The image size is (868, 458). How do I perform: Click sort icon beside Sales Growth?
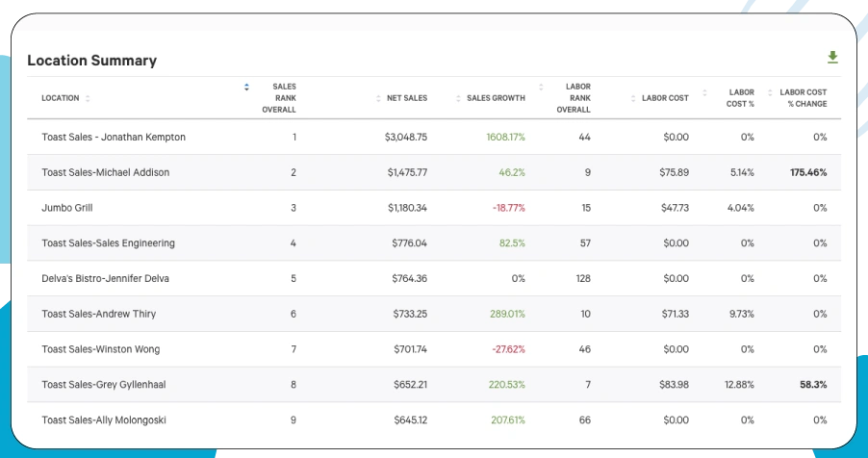(458, 98)
